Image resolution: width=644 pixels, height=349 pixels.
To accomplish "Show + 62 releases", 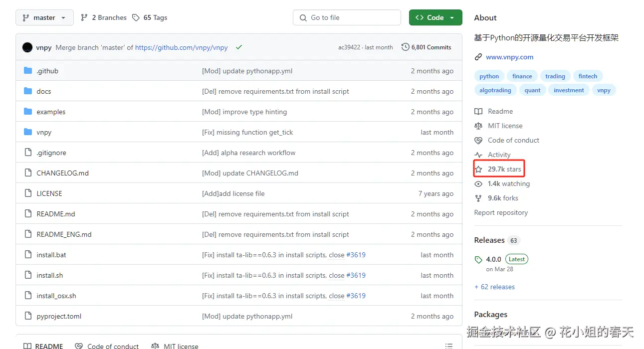I will pos(494,287).
